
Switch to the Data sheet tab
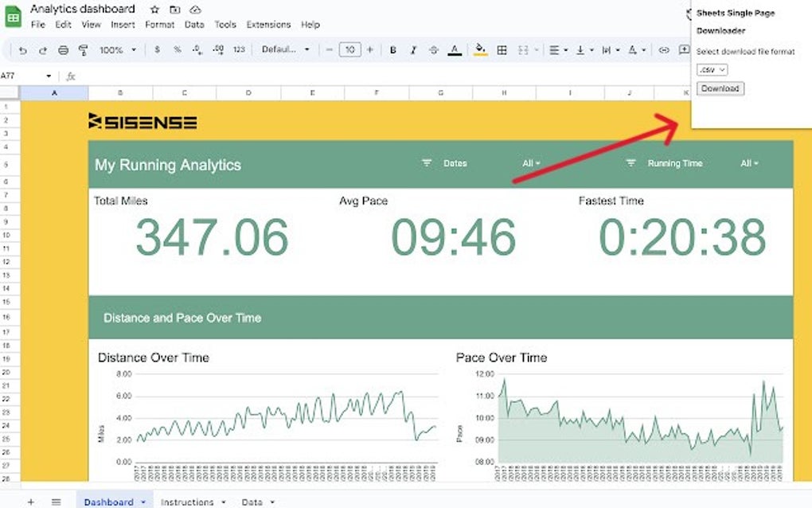(252, 502)
